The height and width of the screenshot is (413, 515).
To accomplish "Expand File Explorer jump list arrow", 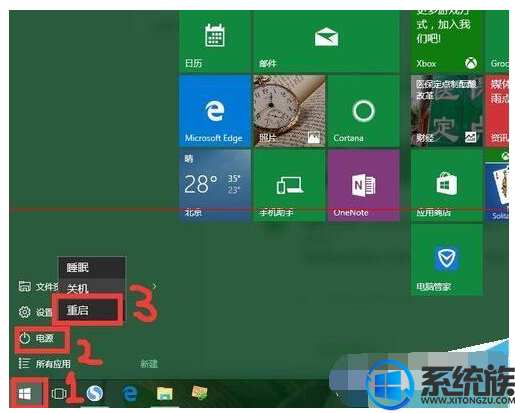I will click(154, 286).
